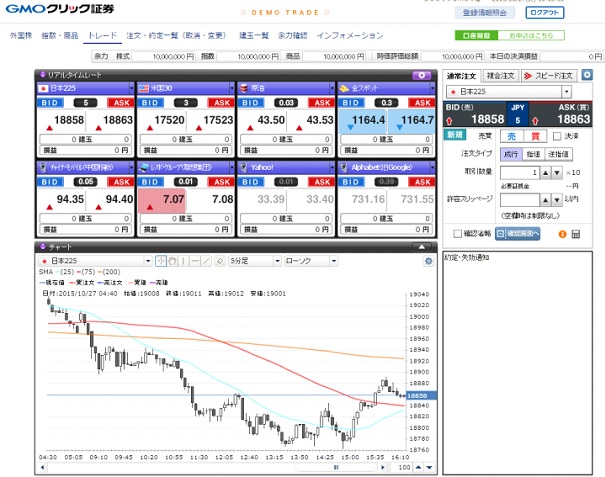The height and width of the screenshot is (477, 605).
Task: Toggle the 確認省略 checkbox
Action: pyautogui.click(x=457, y=234)
